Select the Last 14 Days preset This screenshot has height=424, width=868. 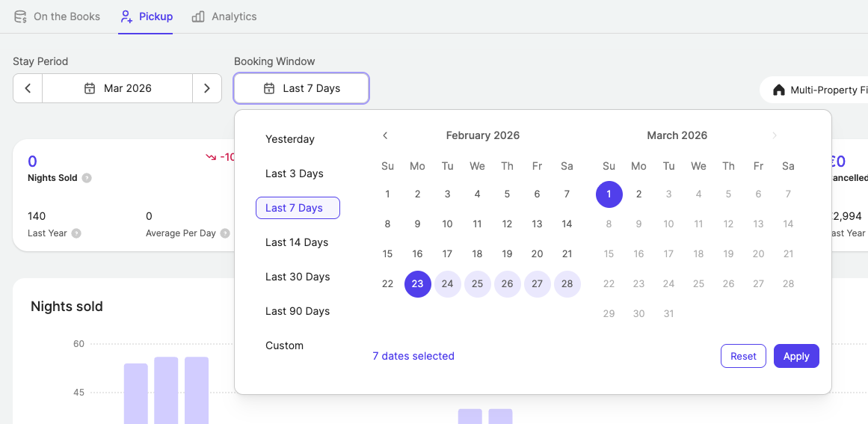(x=297, y=242)
